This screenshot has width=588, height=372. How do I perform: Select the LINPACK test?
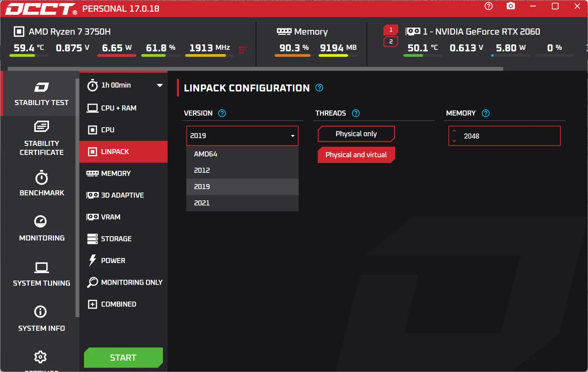(123, 152)
